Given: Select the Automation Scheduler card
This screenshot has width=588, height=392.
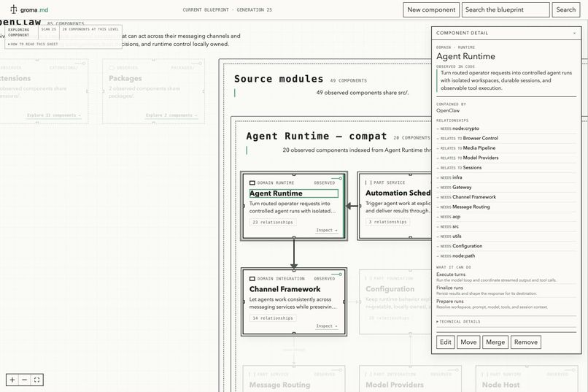Looking at the screenshot, I should point(395,206).
